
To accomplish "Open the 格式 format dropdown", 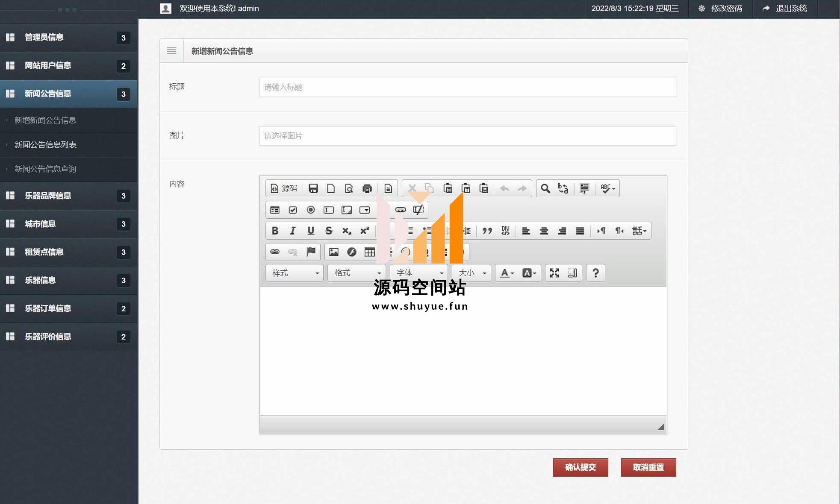I will click(357, 273).
